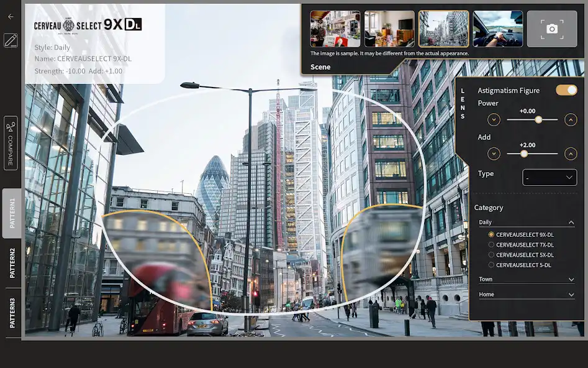The image size is (588, 368).
Task: Click the back arrow icon
Action: pos(11,17)
